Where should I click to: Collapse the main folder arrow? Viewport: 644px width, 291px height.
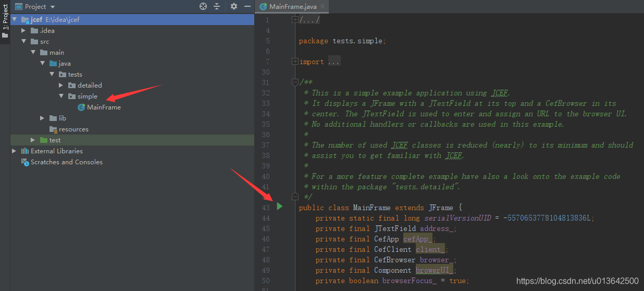33,52
